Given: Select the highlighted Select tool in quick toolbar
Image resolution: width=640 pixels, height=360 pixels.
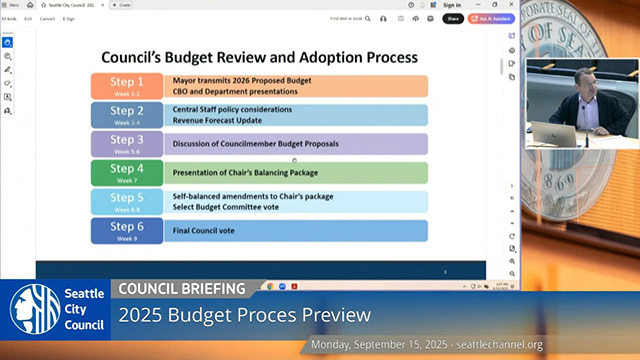Looking at the screenshot, I should tap(7, 42).
